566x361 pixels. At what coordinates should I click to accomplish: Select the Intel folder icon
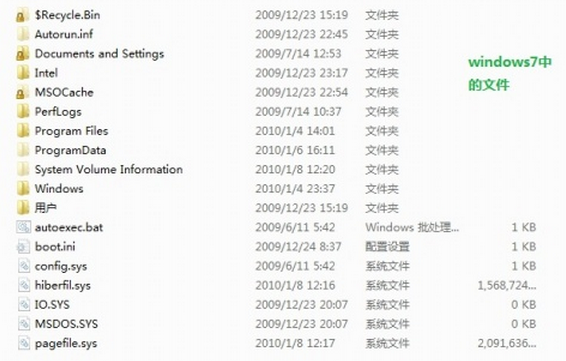22,73
